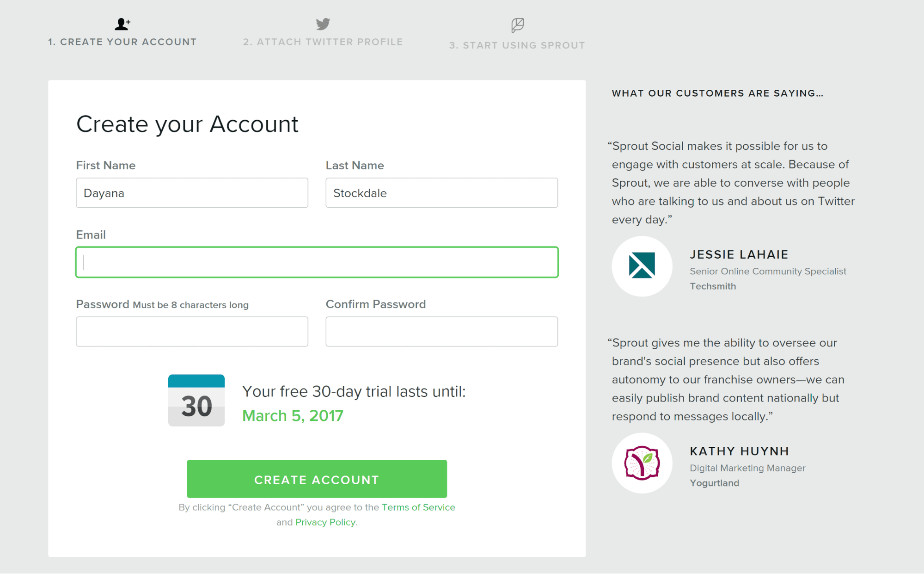Click the Twitter bird icon

(323, 24)
